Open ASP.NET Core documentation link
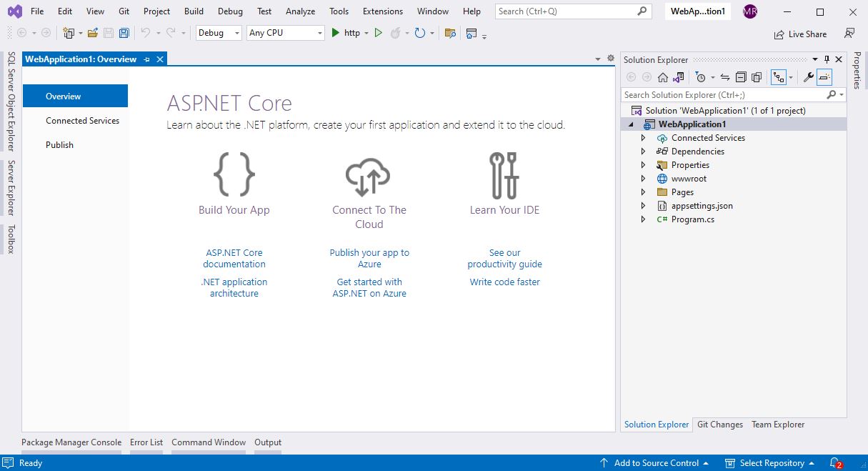 click(x=234, y=259)
